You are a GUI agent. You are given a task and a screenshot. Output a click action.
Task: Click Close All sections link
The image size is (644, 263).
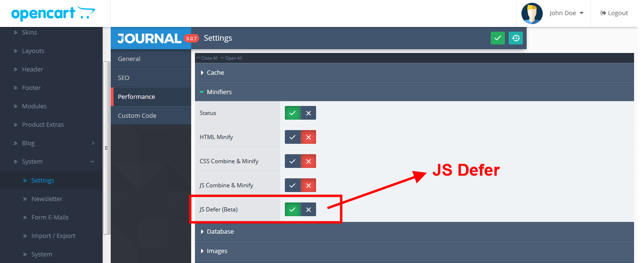(207, 58)
